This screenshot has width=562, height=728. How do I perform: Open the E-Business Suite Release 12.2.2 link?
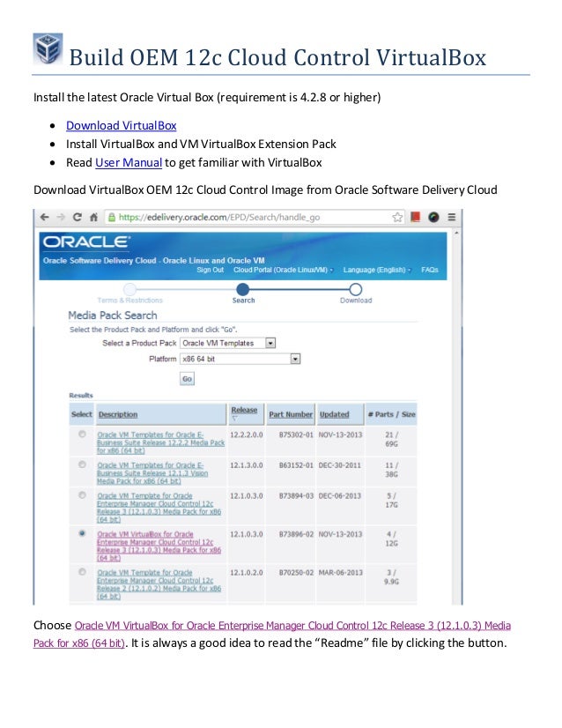coord(160,442)
